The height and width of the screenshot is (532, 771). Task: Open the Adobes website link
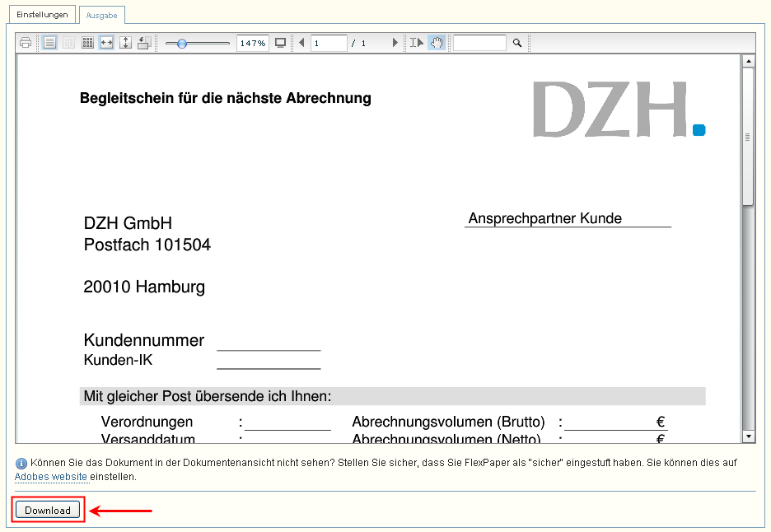tap(50, 477)
